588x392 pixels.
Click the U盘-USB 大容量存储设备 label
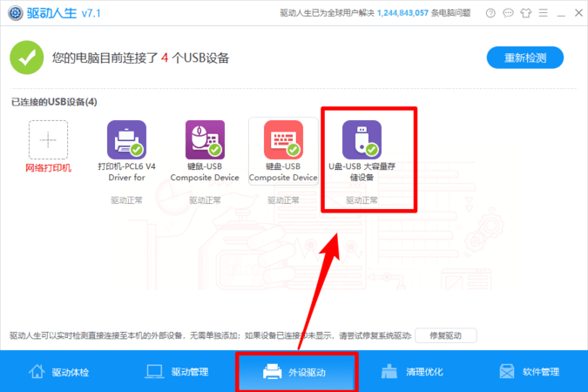(362, 172)
